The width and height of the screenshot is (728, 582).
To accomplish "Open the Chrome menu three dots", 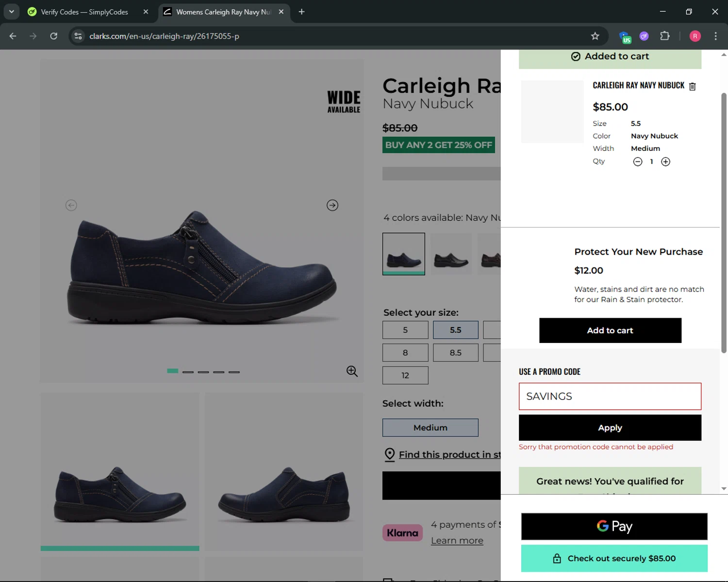I will point(715,36).
